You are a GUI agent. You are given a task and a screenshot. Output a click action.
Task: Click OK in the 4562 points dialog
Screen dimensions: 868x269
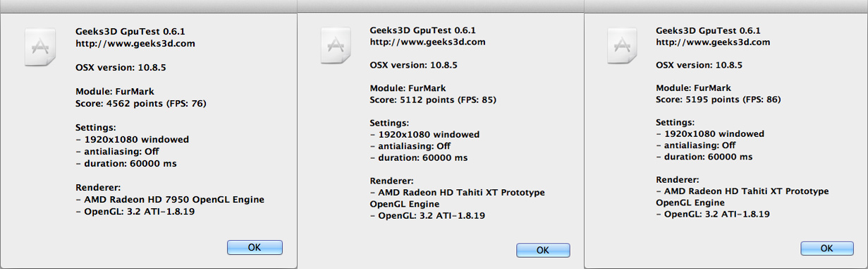coord(255,247)
